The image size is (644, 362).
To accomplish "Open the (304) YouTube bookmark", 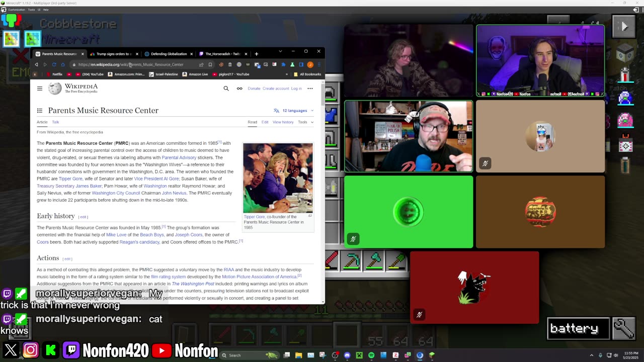I will [x=89, y=74].
